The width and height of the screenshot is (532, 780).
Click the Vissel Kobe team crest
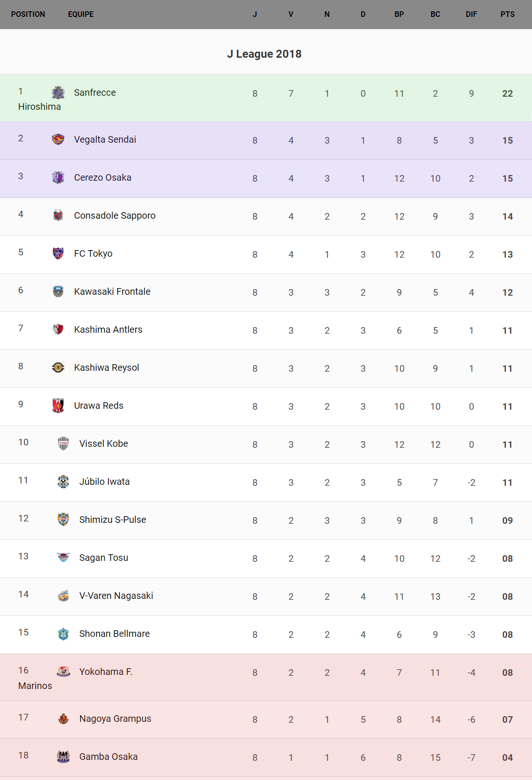tap(63, 444)
